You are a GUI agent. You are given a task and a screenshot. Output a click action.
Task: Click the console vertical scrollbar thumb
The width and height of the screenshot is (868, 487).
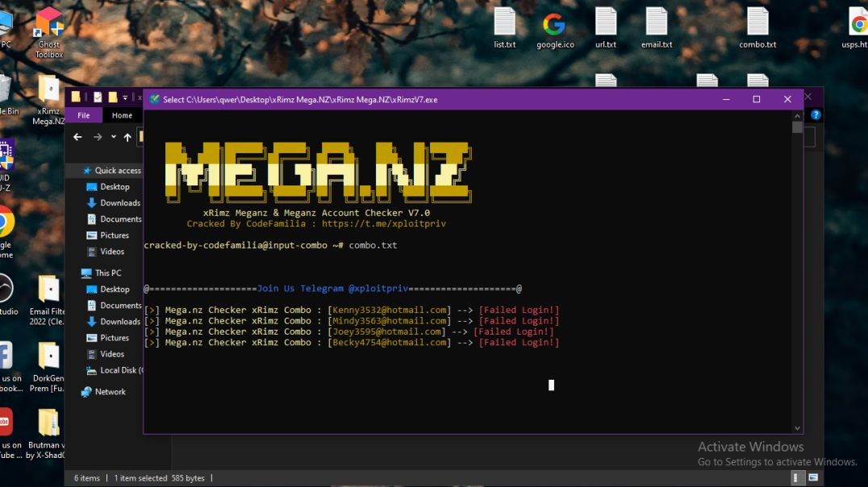point(797,127)
